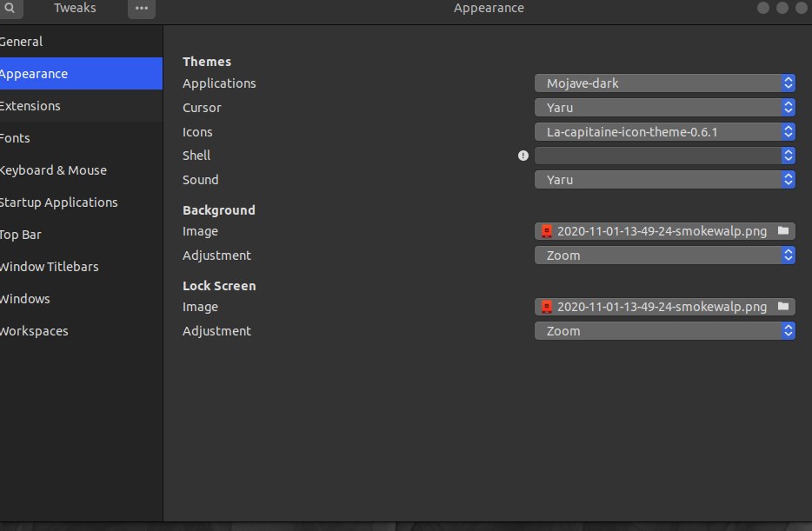Screen dimensions: 812x531
Task: Click red file icon in Lock Screen image
Action: 546,307
